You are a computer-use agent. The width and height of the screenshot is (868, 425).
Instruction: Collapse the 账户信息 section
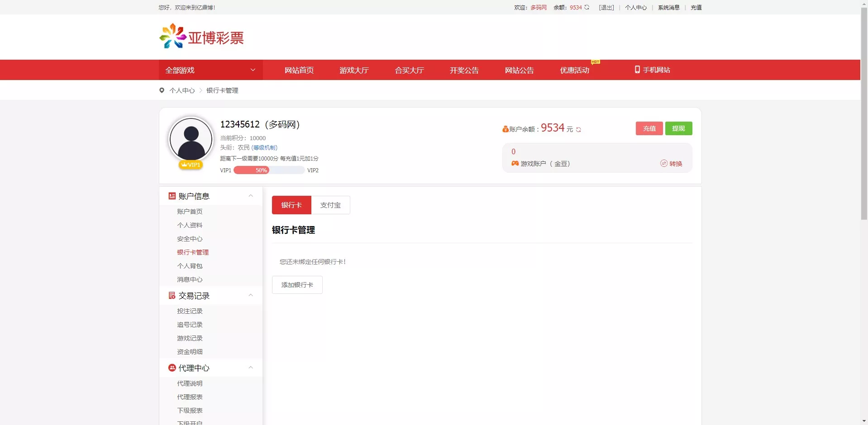(251, 196)
